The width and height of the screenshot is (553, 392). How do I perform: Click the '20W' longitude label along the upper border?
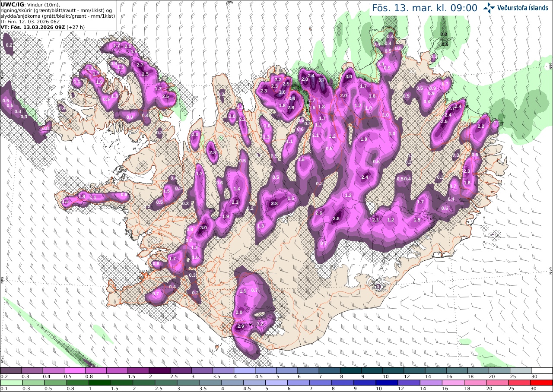pos(229,2)
